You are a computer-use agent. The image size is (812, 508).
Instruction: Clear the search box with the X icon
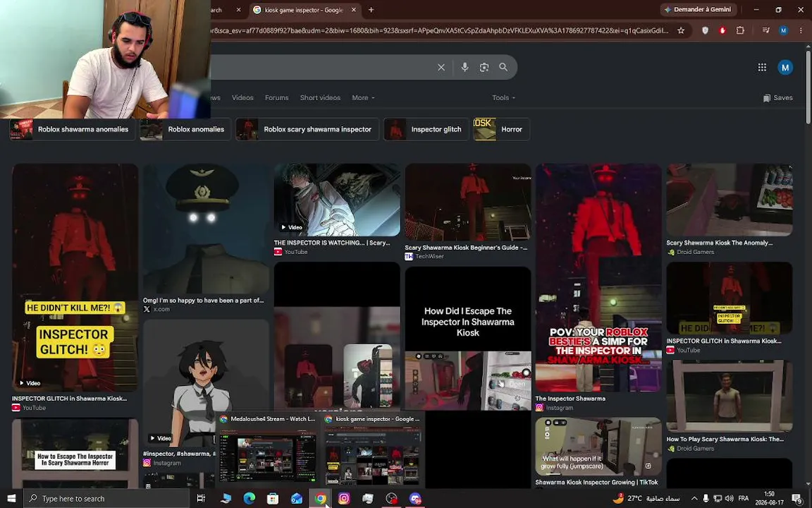point(441,68)
